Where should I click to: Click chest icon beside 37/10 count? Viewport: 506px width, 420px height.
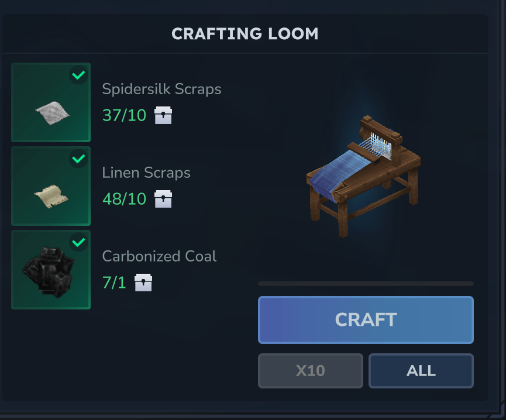[163, 115]
